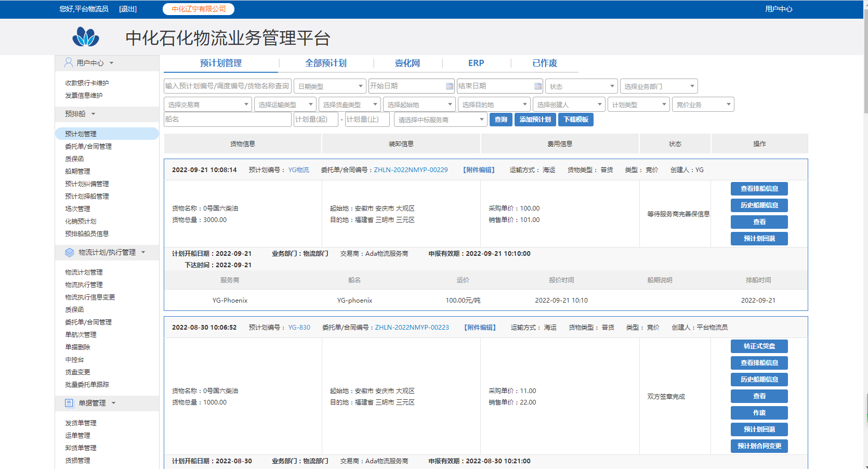Open 发货单管理 in sidebar
868x469 pixels.
click(81, 423)
